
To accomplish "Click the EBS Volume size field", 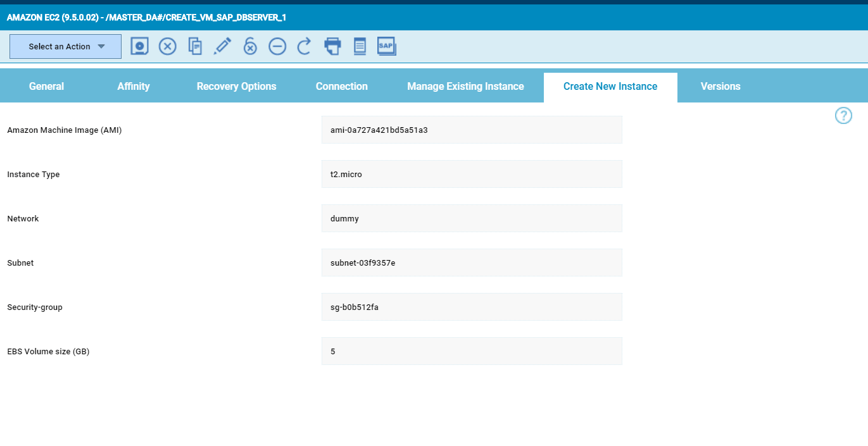I will 472,351.
